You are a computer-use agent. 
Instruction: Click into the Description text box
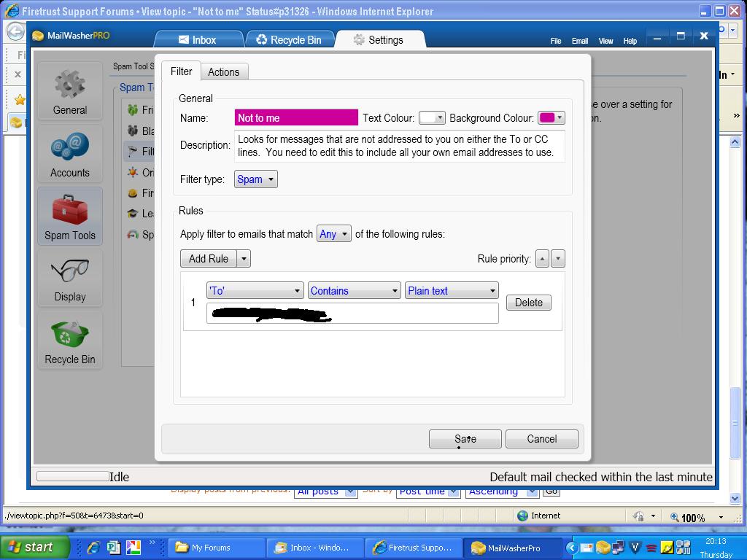coord(400,146)
